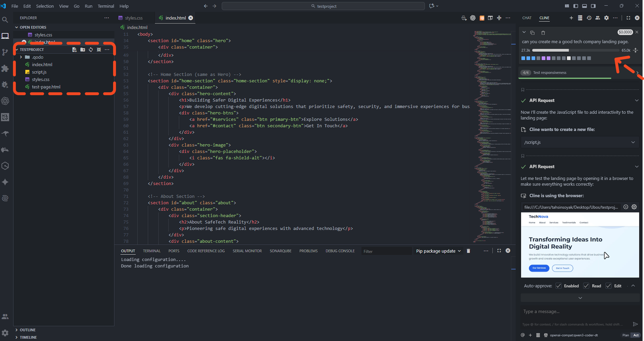Clear the output panel with trash icon
644x341 pixels.
point(468,251)
